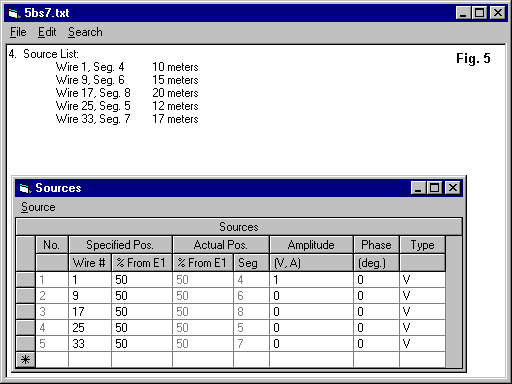
Task: Open the Source menu in Sources window
Action: tap(38, 207)
